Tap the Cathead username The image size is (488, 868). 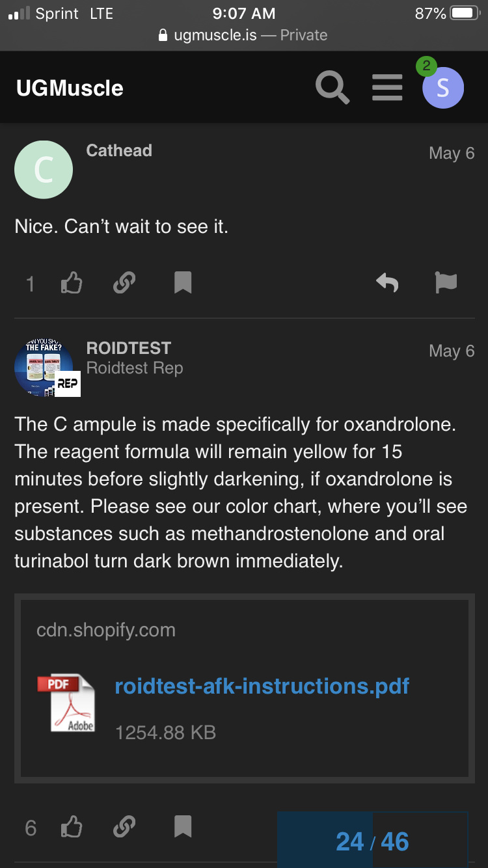[119, 151]
